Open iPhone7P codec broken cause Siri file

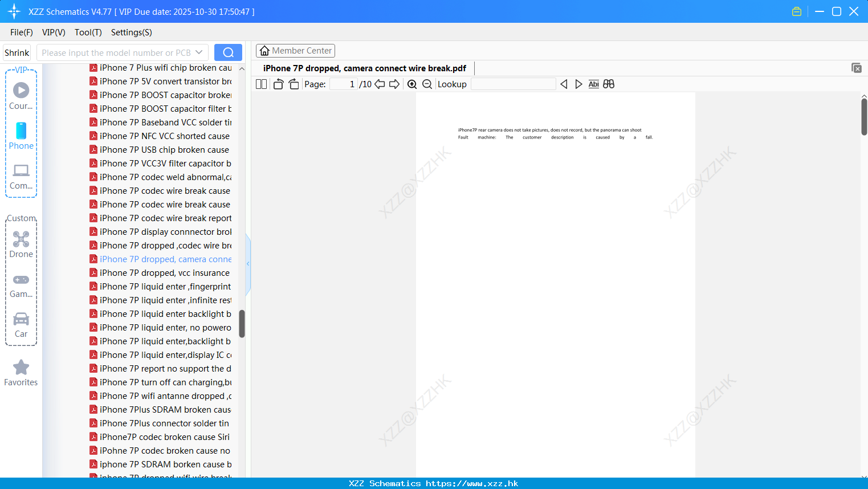click(x=160, y=437)
